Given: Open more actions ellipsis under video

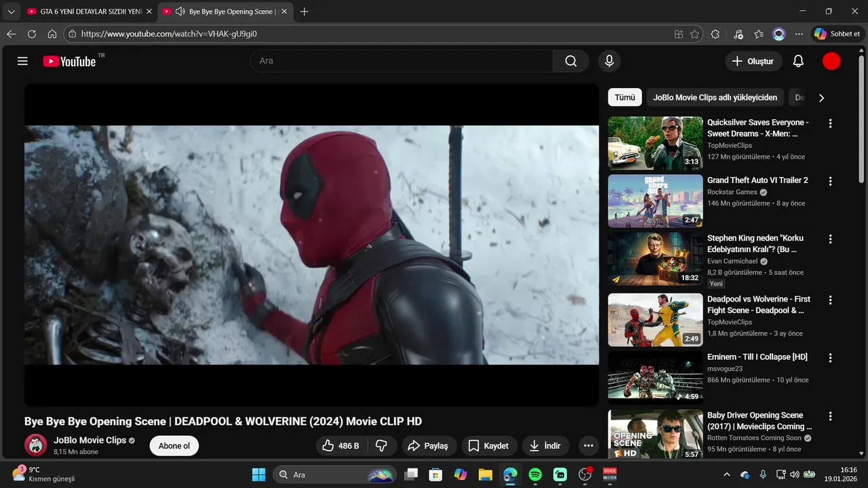Looking at the screenshot, I should [588, 445].
